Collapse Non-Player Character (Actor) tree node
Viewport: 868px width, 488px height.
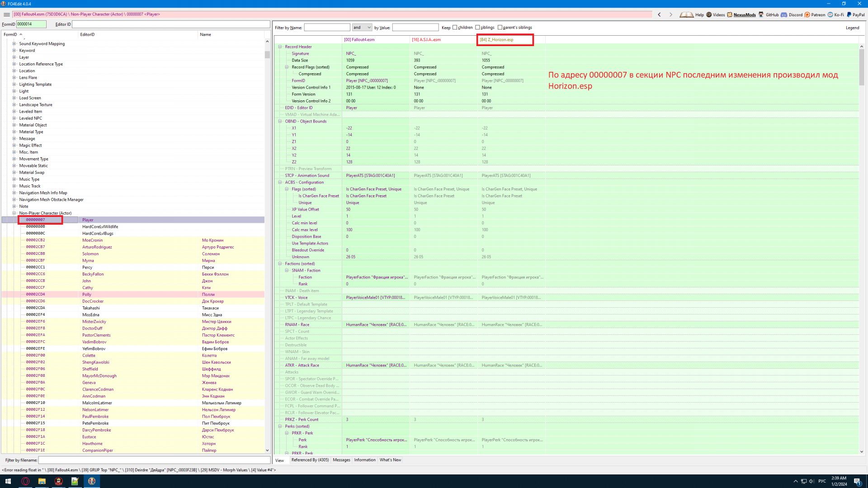(14, 213)
